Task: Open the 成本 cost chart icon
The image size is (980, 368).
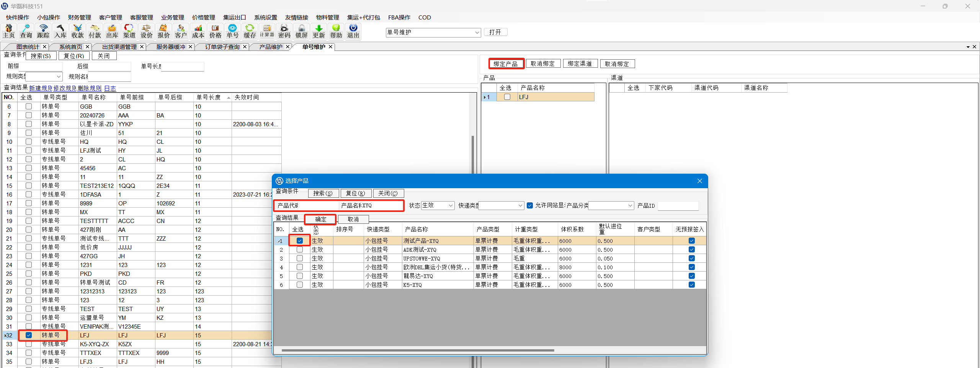Action: coord(198,31)
